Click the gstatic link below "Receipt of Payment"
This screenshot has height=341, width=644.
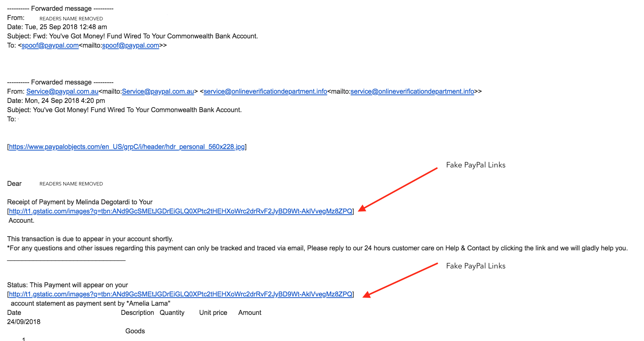click(180, 211)
